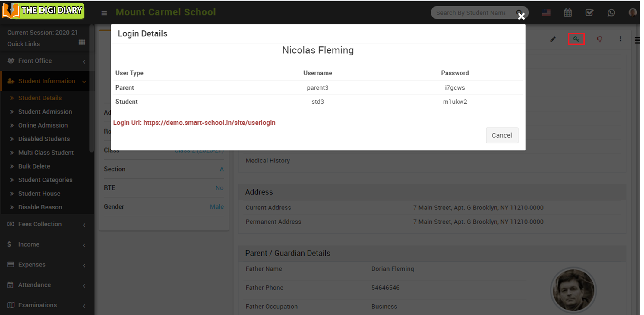This screenshot has width=644, height=315.
Task: Expand the Attendance sidebar menu
Action: click(x=45, y=285)
